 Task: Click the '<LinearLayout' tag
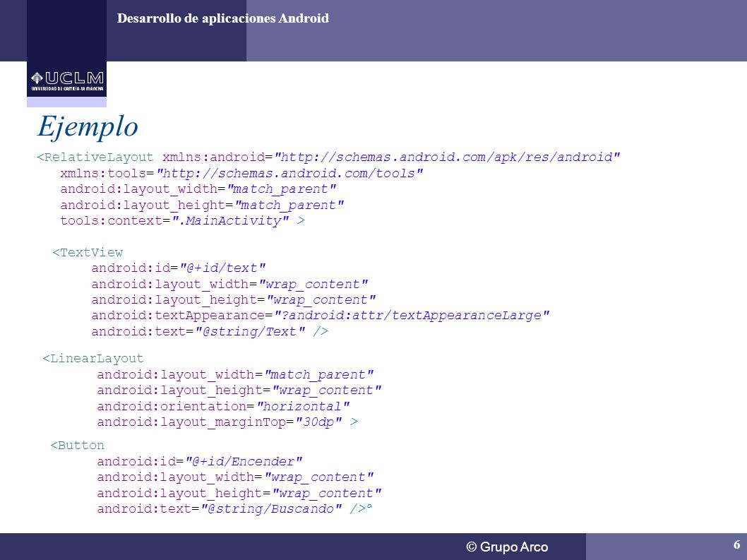point(93,359)
